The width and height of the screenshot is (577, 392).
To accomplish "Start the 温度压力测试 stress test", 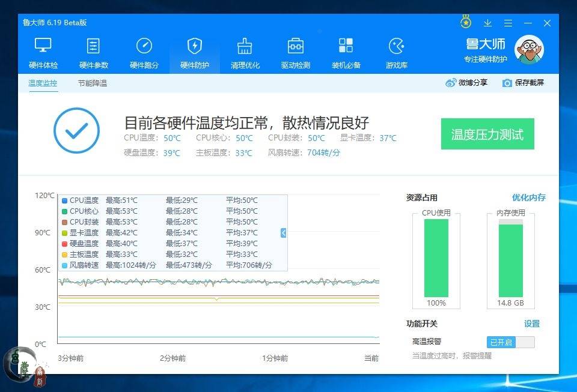I will click(x=487, y=134).
